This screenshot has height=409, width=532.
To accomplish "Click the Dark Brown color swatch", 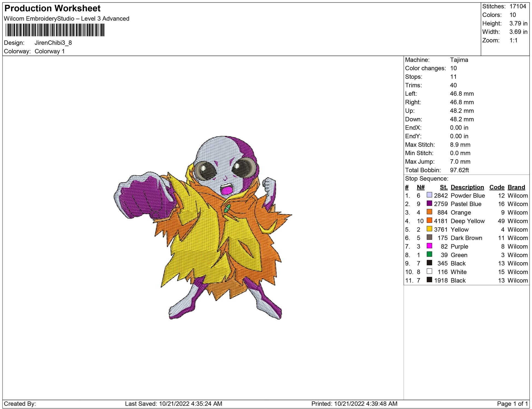I will coord(429,237).
